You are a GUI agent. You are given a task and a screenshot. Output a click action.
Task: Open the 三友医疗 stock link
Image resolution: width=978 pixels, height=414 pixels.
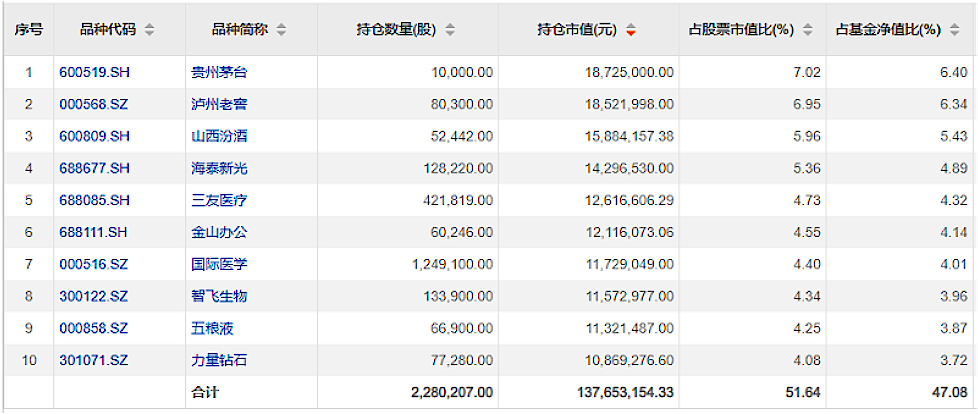218,200
